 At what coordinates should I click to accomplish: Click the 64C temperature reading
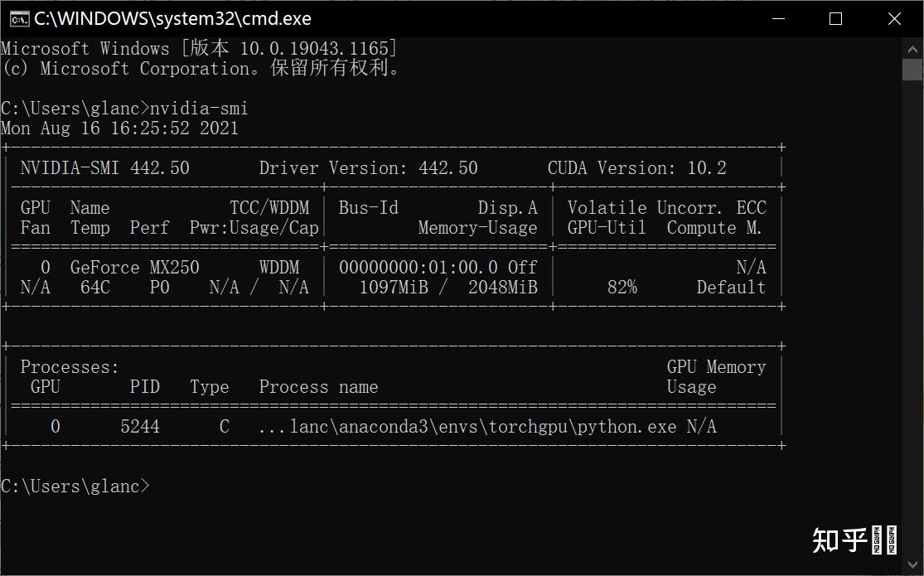click(x=94, y=288)
